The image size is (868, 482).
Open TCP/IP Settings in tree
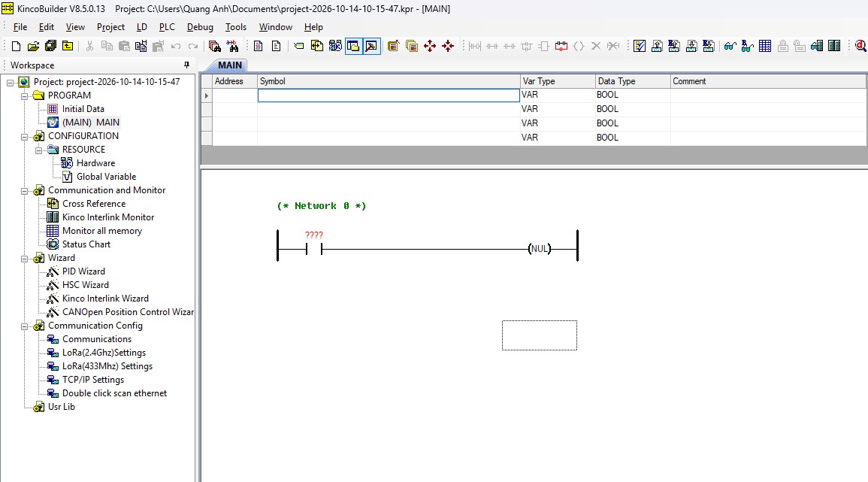tap(93, 380)
